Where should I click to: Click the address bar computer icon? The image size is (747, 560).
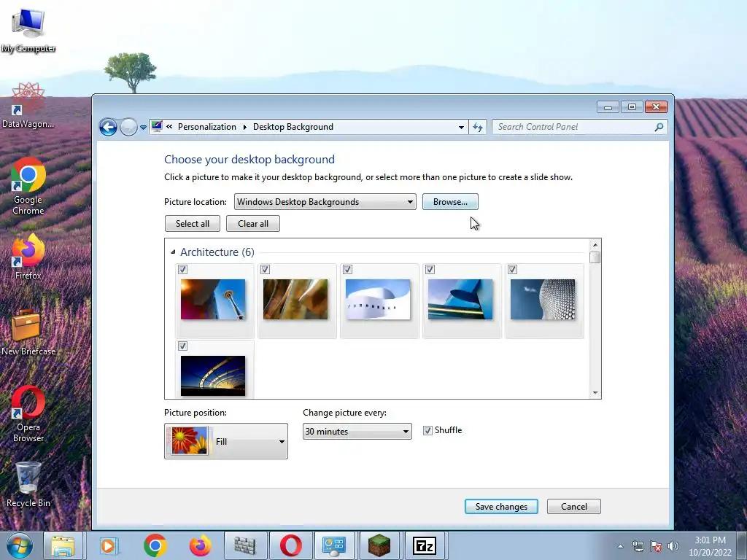point(157,126)
